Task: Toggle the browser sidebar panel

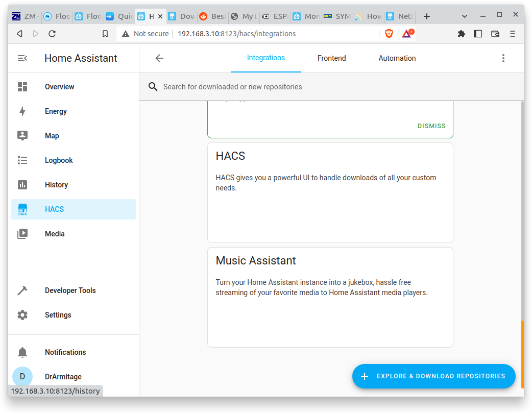Action: pos(478,34)
